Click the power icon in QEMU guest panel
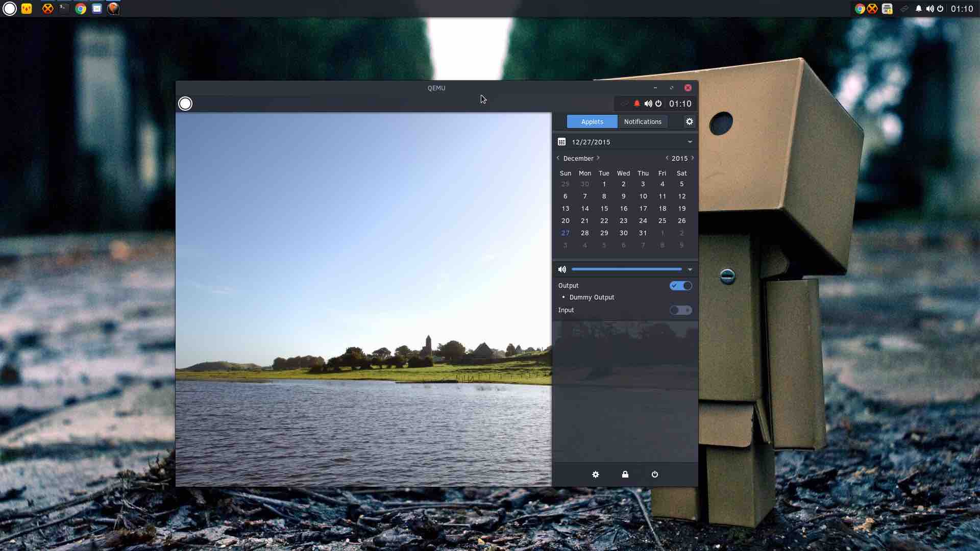 pos(658,104)
